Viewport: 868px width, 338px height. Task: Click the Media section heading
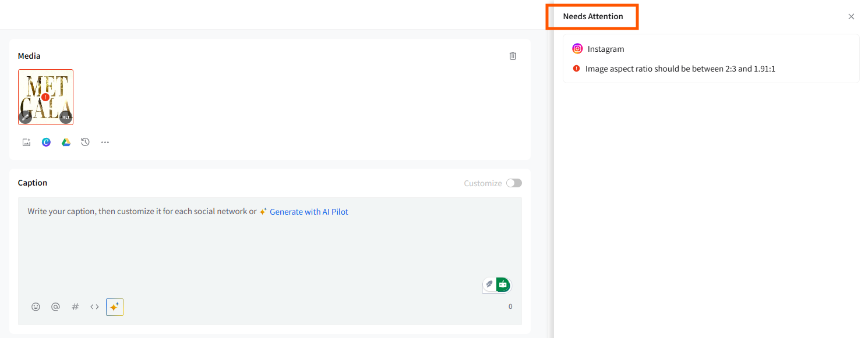click(x=29, y=56)
